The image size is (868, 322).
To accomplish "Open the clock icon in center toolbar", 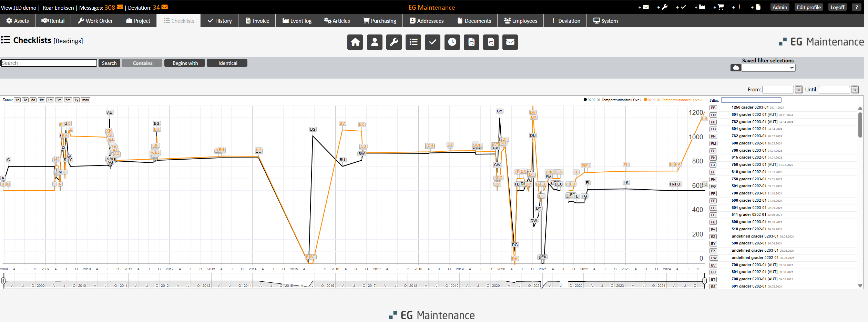I will (452, 42).
